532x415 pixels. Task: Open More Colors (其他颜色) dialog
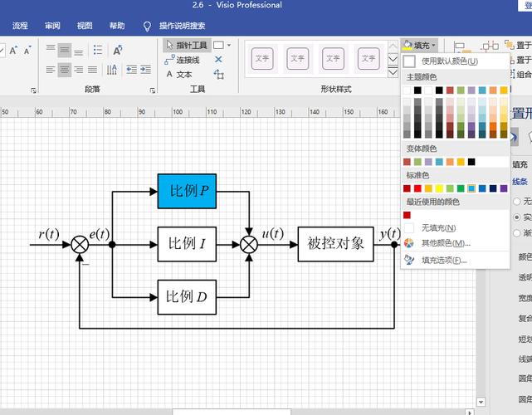click(x=456, y=243)
